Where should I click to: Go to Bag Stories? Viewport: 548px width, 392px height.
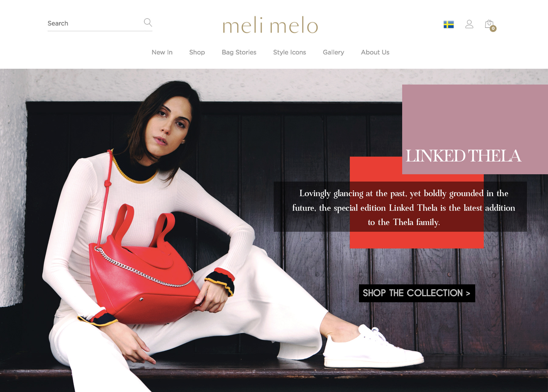tap(239, 52)
